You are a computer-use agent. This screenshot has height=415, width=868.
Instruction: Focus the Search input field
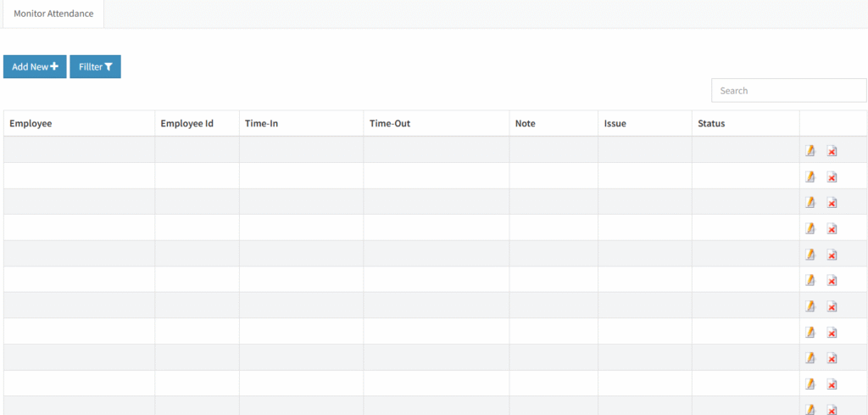coord(789,90)
